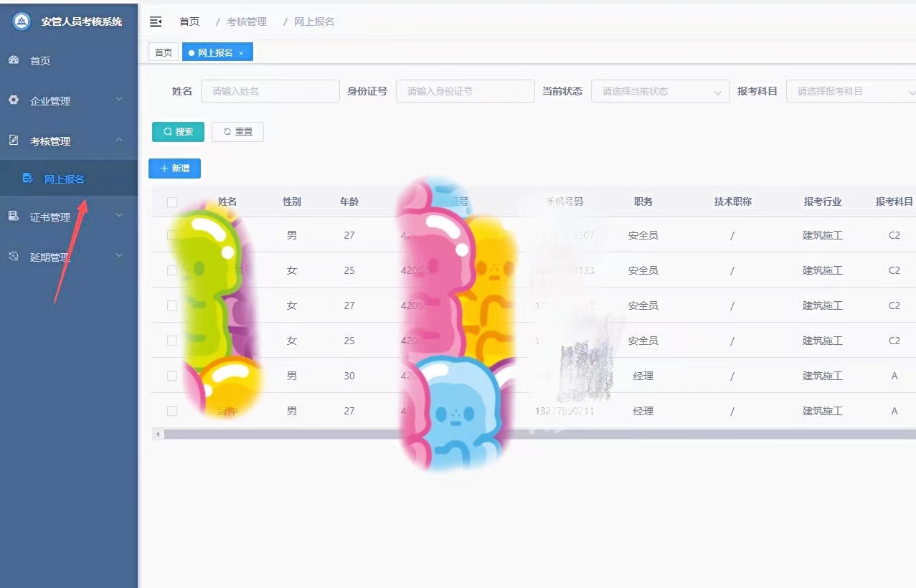Collapse the 考核管理 menu chevron
916x588 pixels.
119,140
